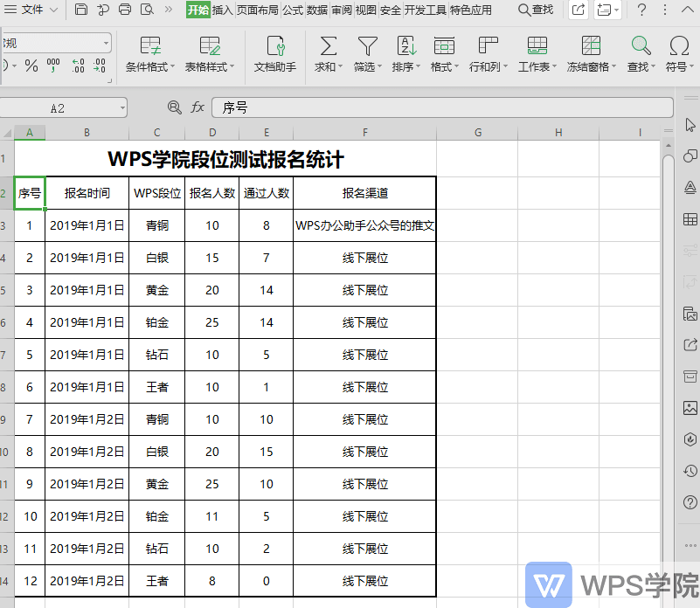Select the 通过人数 header cell
This screenshot has width=700, height=608.
point(266,193)
